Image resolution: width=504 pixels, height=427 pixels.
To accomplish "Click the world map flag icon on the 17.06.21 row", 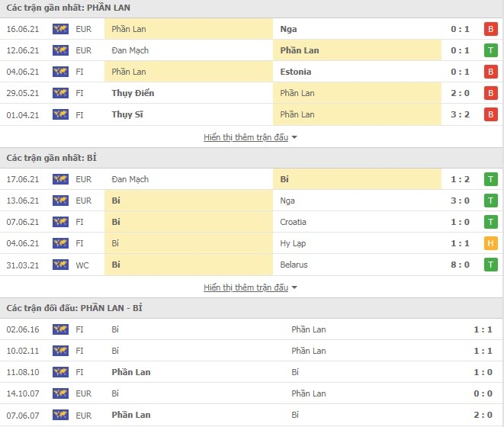I will click(60, 179).
